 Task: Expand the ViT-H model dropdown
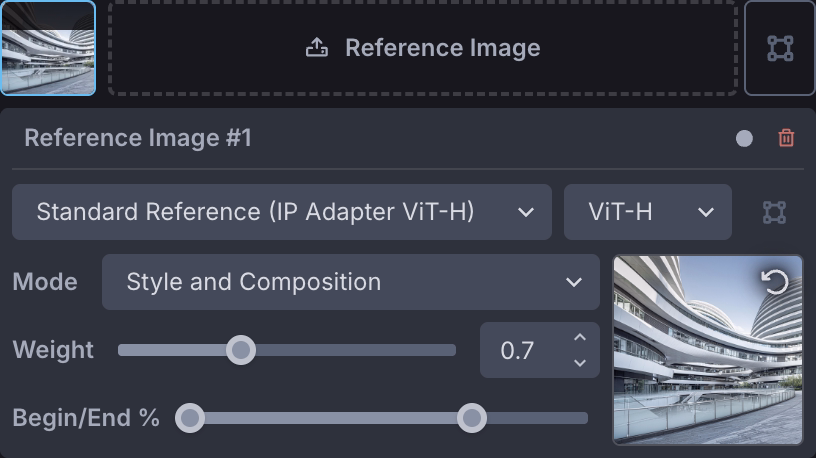[647, 212]
